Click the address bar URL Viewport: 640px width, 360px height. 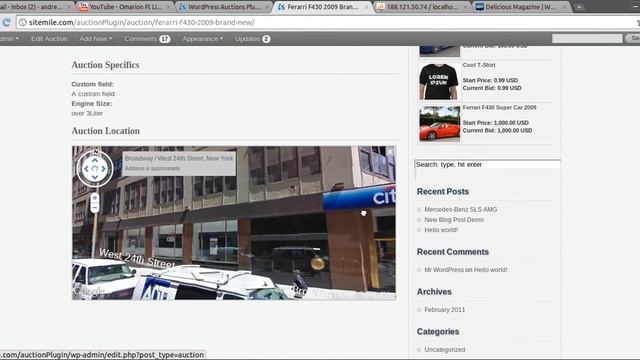click(x=142, y=22)
